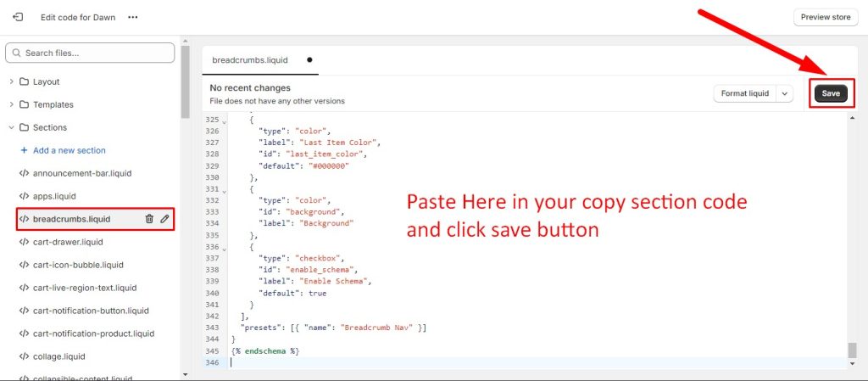Delete breadcrumbs.liquid using the trash icon
Viewport: 868px width, 381px height.
[x=149, y=219]
